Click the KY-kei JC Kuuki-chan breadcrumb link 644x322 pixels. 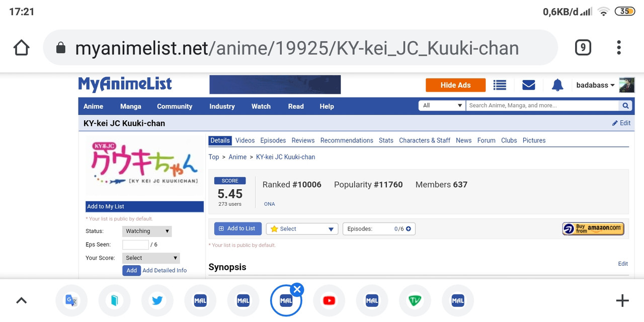(x=286, y=157)
